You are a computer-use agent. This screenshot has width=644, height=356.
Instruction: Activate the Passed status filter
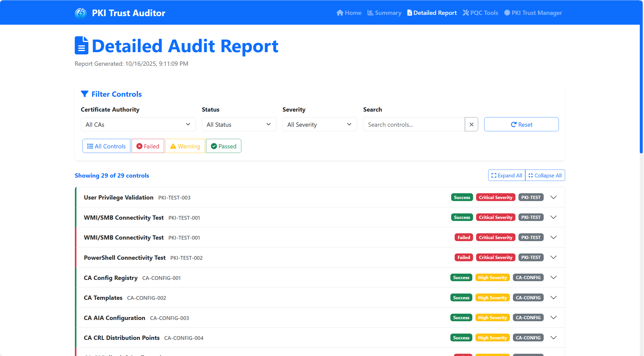click(x=223, y=146)
